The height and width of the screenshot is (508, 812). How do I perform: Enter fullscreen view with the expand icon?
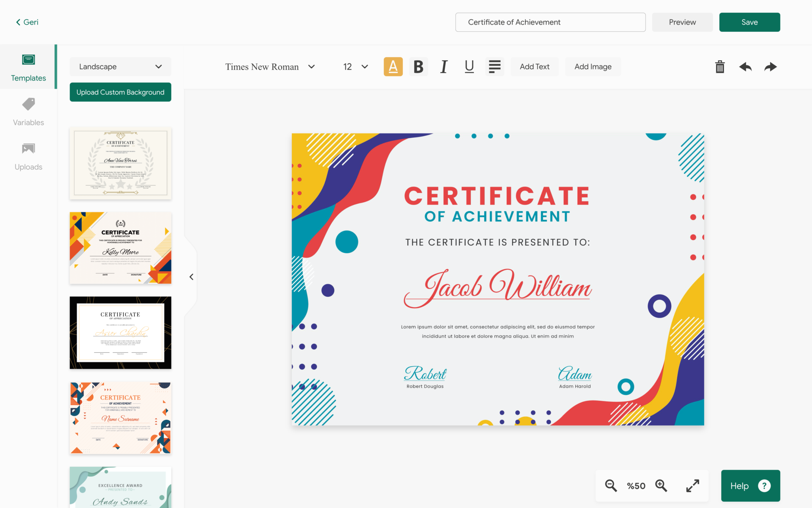pos(692,485)
